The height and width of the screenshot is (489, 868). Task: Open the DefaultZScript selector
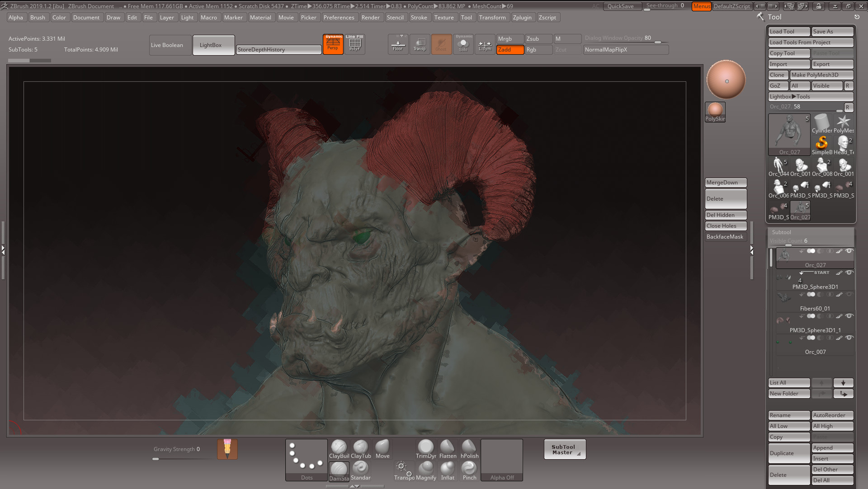(732, 6)
